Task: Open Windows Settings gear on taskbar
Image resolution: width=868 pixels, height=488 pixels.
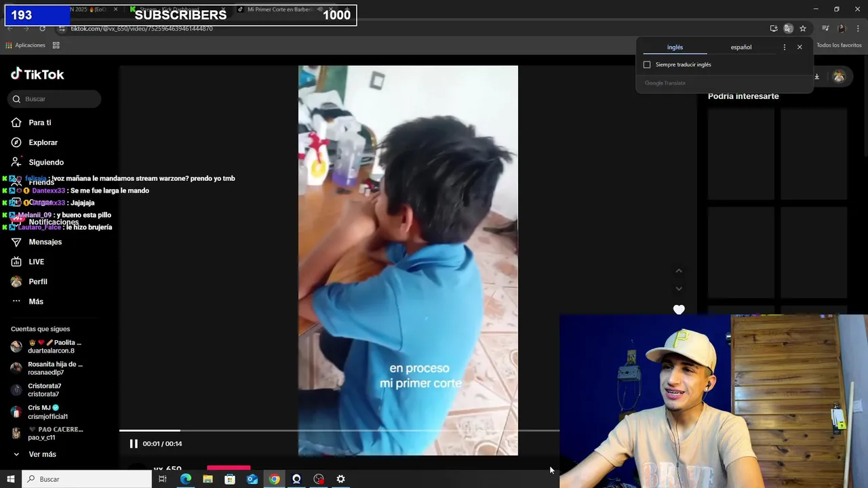Action: click(x=340, y=479)
